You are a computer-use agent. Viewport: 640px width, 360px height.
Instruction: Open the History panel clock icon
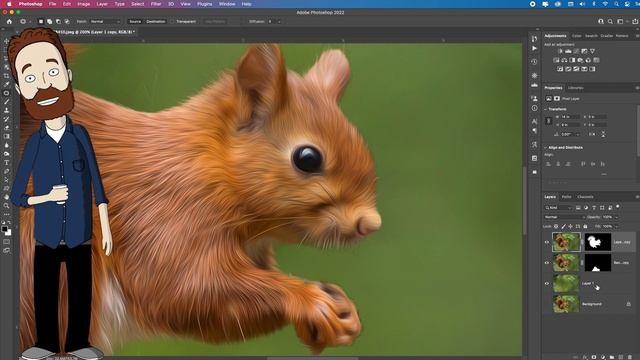point(534,62)
